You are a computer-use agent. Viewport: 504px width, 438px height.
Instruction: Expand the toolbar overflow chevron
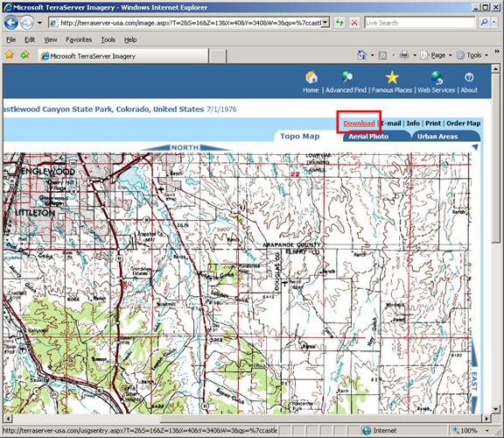click(x=497, y=51)
